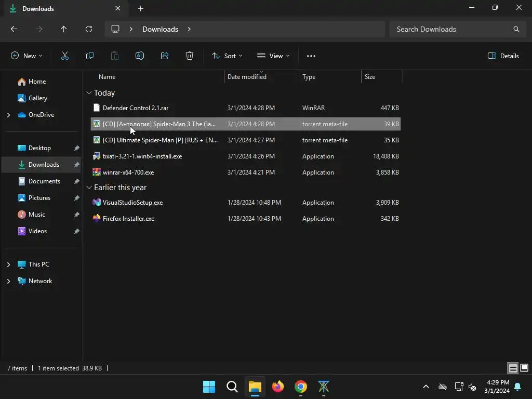The width and height of the screenshot is (532, 399).
Task: Click the Rename icon in toolbar
Action: point(140,56)
